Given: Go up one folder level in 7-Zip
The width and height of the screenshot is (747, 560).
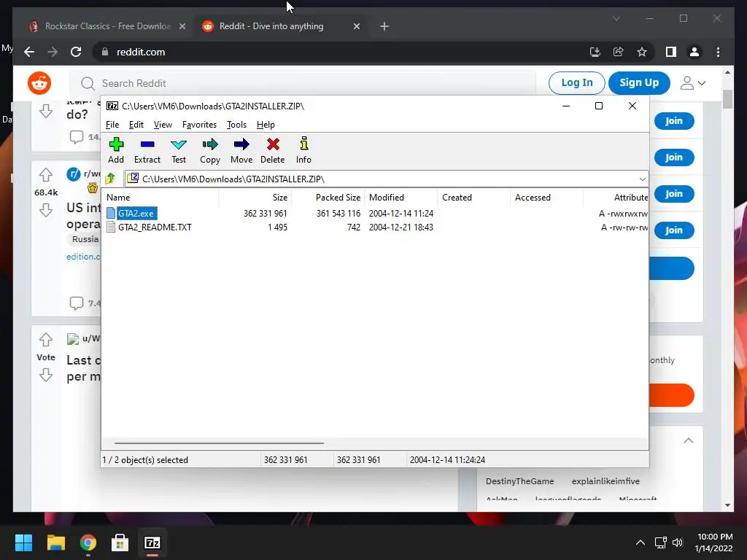Looking at the screenshot, I should [x=111, y=179].
